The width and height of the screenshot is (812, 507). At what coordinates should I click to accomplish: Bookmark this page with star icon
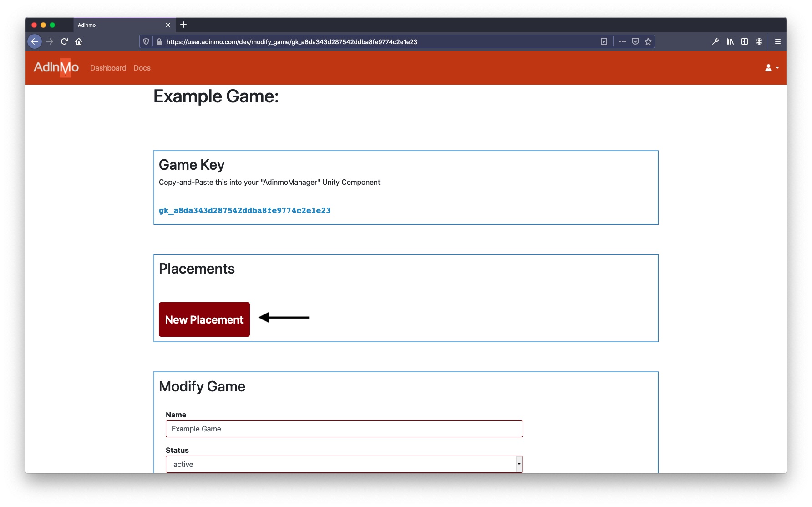648,41
